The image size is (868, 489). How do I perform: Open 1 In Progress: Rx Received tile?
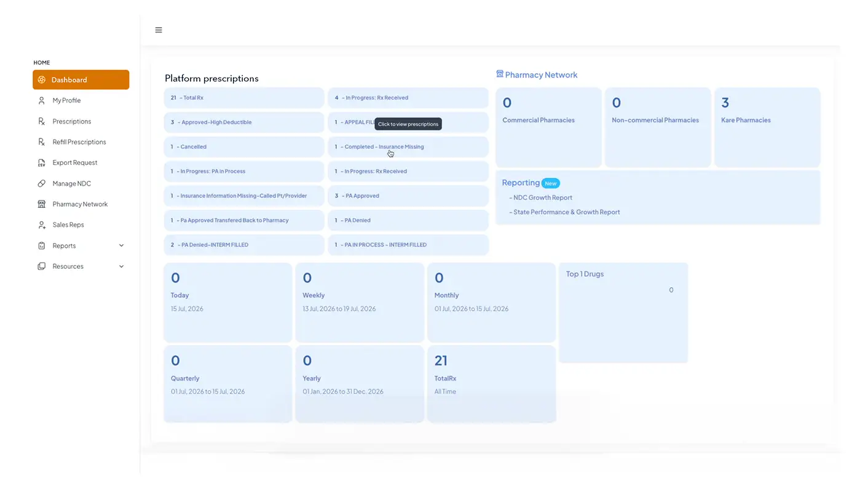pyautogui.click(x=408, y=172)
